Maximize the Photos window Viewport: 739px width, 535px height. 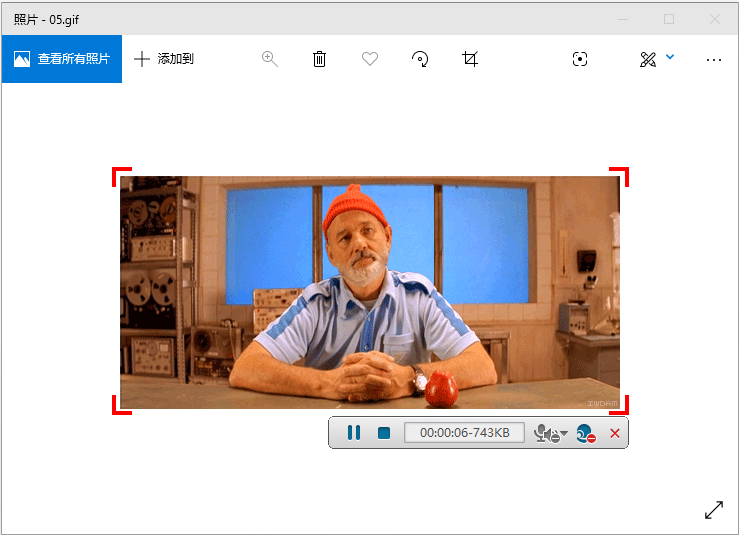pyautogui.click(x=669, y=19)
